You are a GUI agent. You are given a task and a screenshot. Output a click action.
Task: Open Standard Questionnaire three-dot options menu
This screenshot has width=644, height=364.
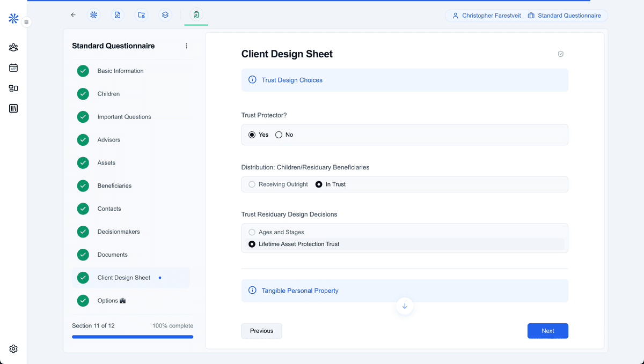pyautogui.click(x=186, y=46)
